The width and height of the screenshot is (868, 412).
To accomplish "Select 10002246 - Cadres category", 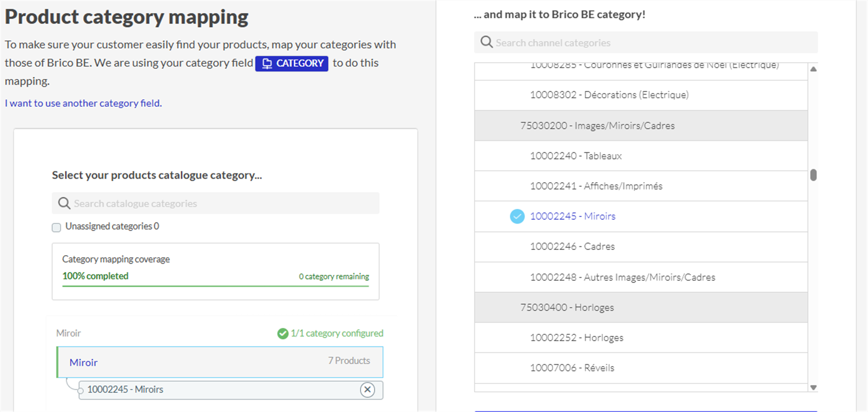I will (x=572, y=247).
